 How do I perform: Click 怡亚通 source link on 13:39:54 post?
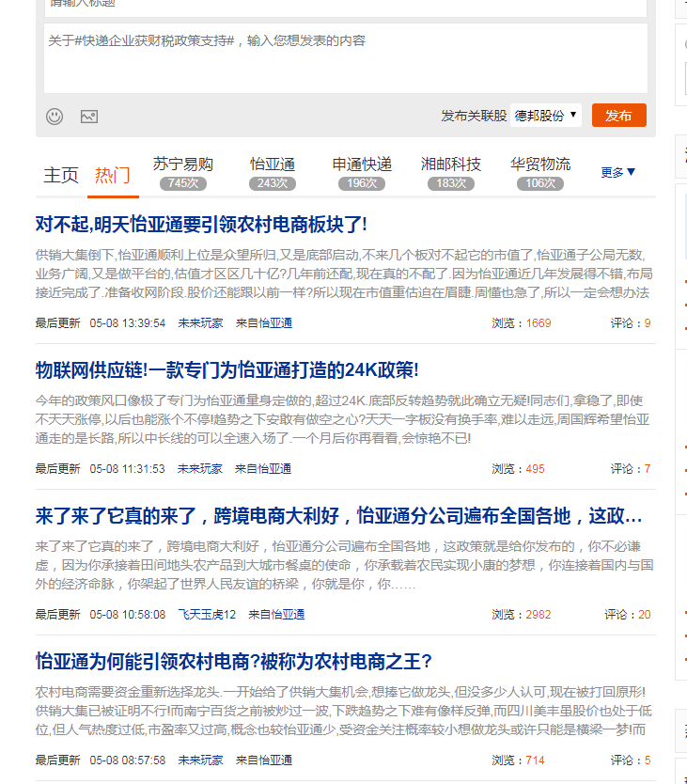(275, 323)
